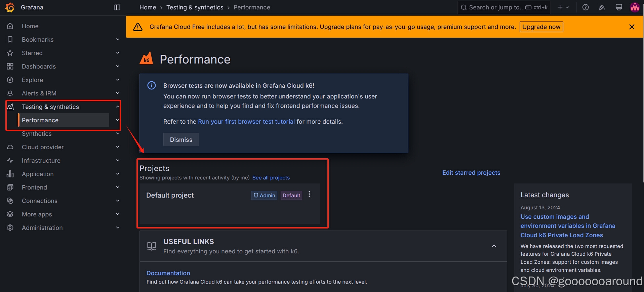This screenshot has width=644, height=292.
Task: Open Connections menu item
Action: pyautogui.click(x=40, y=201)
